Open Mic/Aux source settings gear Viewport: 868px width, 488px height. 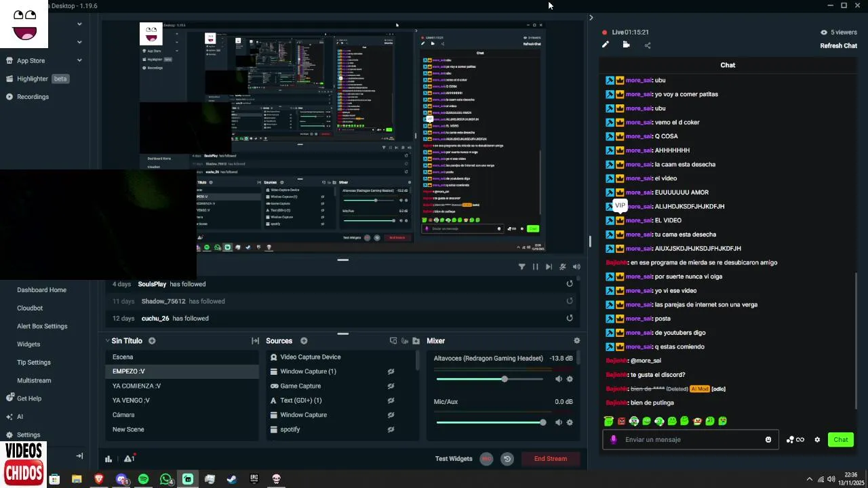[x=570, y=422]
